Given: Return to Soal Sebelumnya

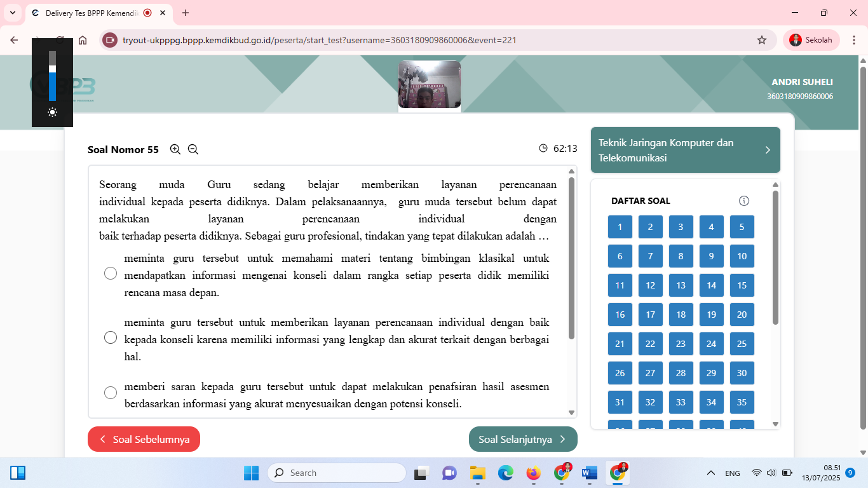Looking at the screenshot, I should click(x=144, y=438).
